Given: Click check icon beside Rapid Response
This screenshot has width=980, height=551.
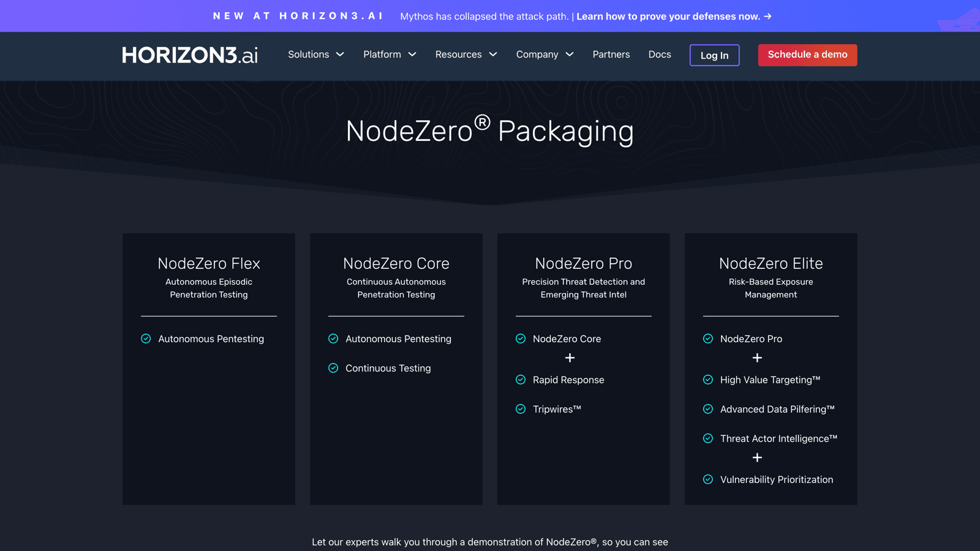Looking at the screenshot, I should (x=521, y=380).
